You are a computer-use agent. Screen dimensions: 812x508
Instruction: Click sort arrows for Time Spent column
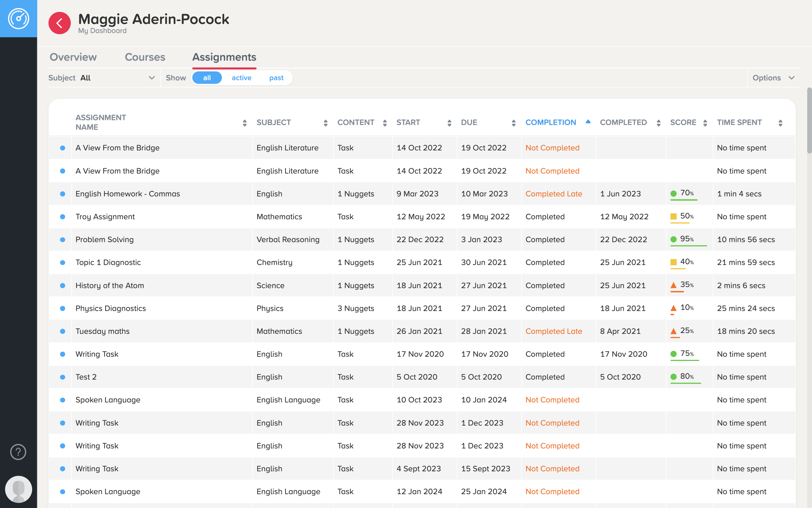[780, 123]
